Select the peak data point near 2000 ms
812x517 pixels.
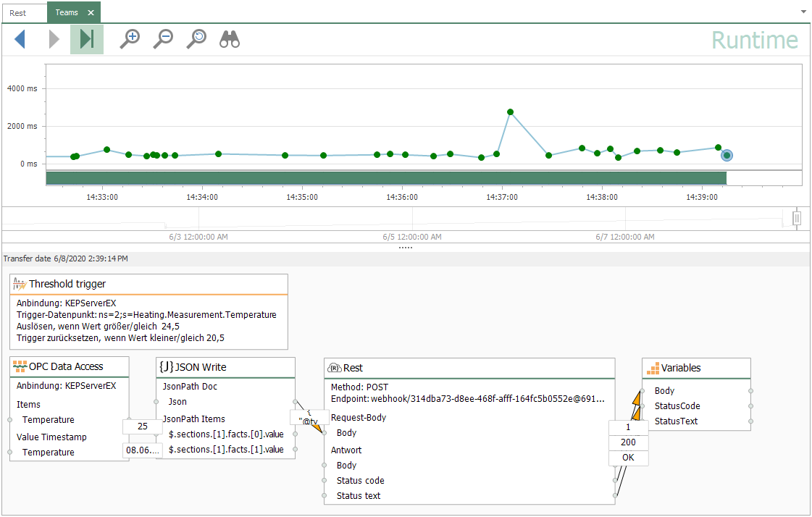tap(511, 112)
